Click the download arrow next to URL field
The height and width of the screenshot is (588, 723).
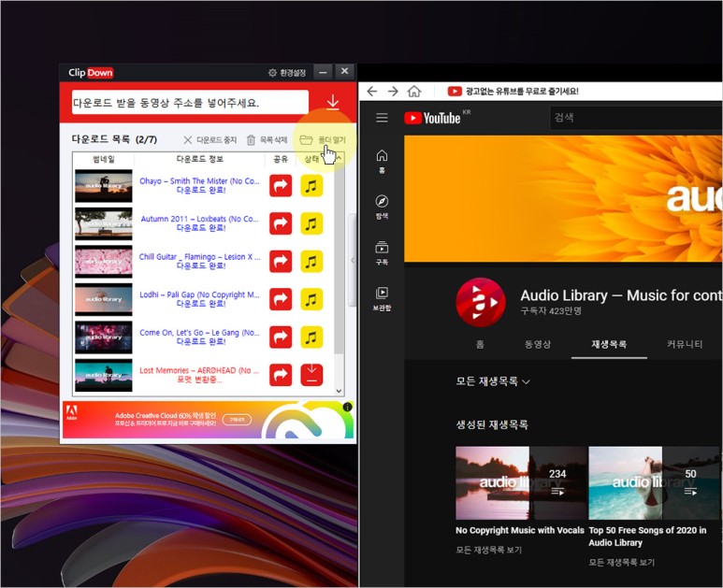332,102
